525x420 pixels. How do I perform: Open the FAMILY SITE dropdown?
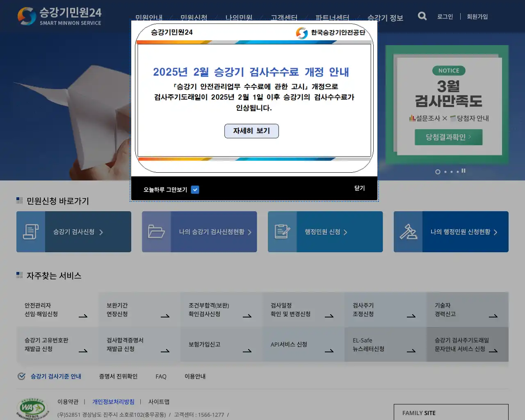pyautogui.click(x=451, y=413)
